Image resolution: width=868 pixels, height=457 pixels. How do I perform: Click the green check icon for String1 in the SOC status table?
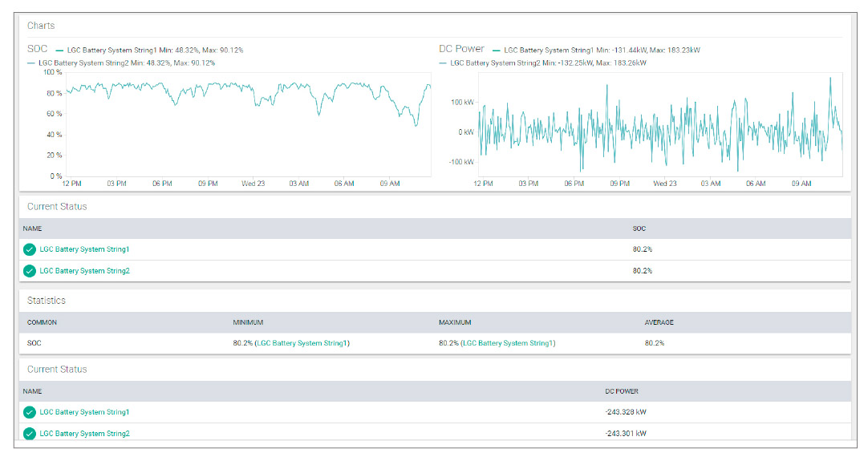30,249
